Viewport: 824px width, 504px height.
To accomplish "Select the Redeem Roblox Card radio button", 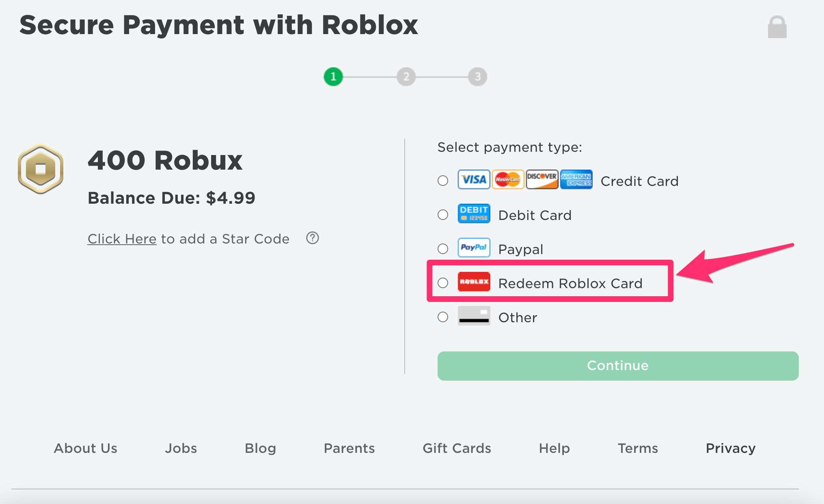I will (443, 283).
